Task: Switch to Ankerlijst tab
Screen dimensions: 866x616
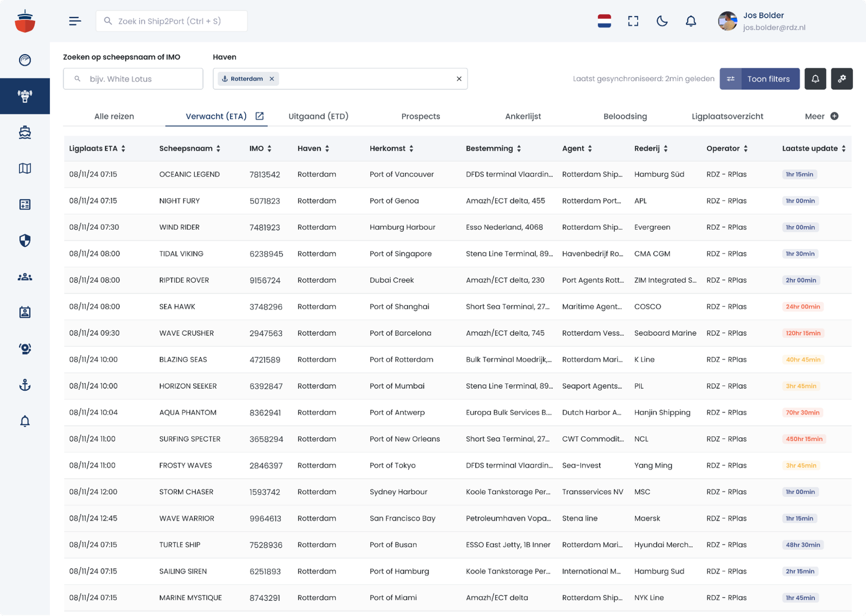Action: 523,116
